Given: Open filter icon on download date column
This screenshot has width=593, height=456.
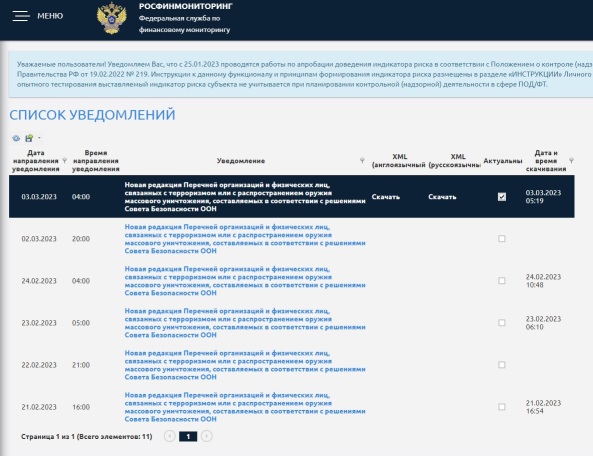Looking at the screenshot, I should click(571, 160).
